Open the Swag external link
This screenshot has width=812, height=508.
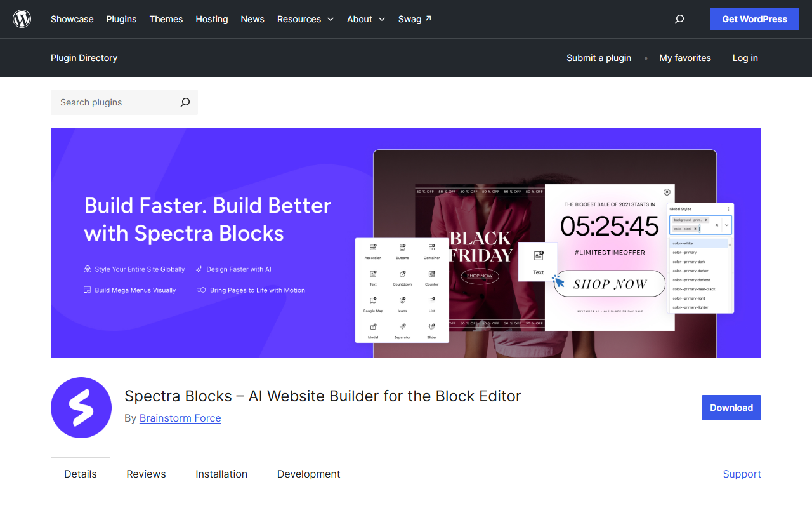(x=415, y=19)
